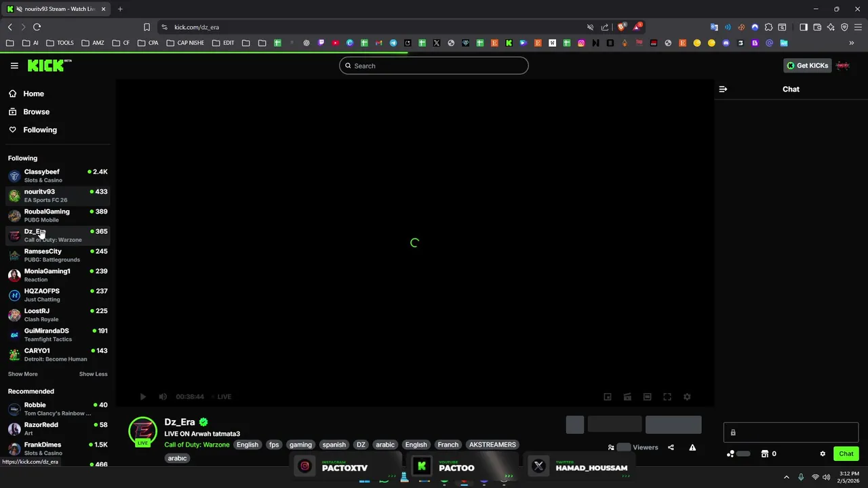Open Instagram bookmark icon
Screen dimensions: 868x488
click(581, 43)
